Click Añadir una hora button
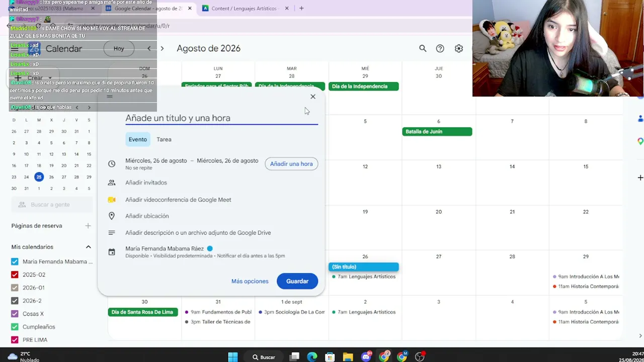The height and width of the screenshot is (362, 644). (x=291, y=164)
